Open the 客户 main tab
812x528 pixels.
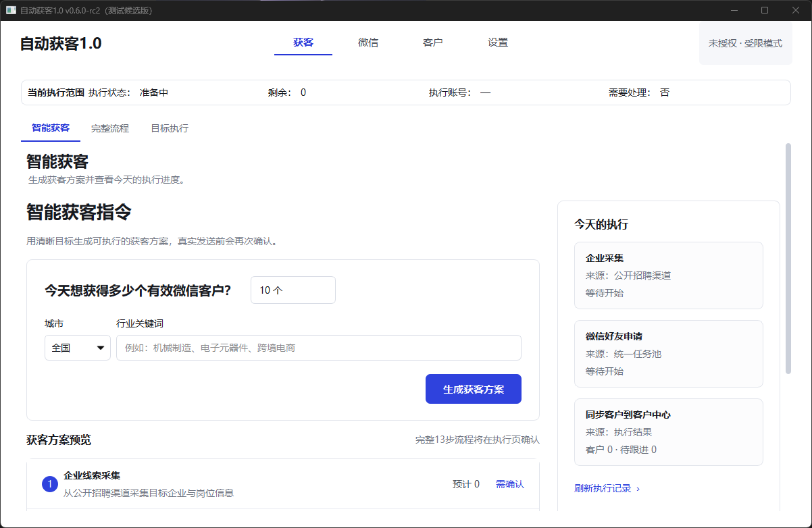tap(433, 43)
